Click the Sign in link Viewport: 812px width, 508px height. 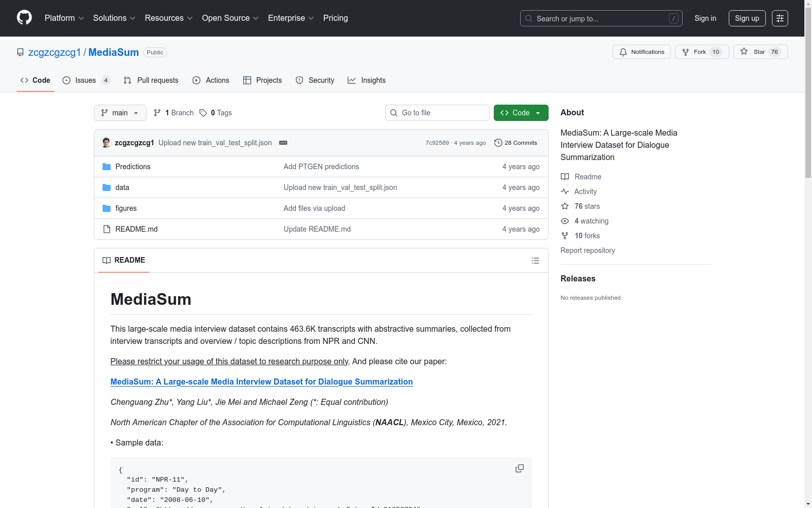[705, 18]
